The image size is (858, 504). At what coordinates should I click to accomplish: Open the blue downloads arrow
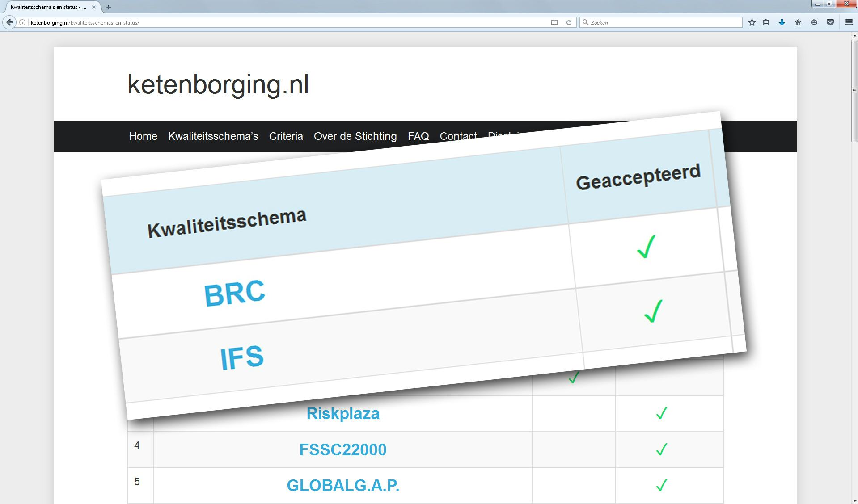[x=782, y=22]
